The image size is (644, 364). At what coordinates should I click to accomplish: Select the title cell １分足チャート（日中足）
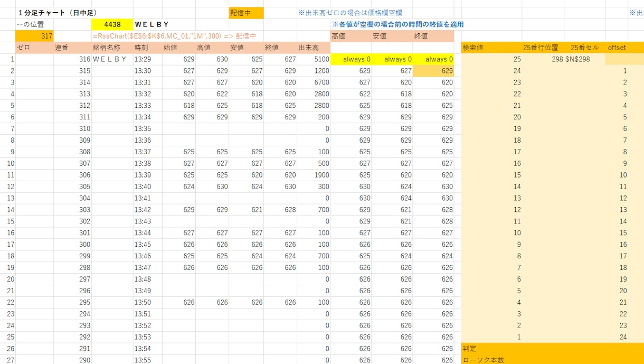coord(57,13)
